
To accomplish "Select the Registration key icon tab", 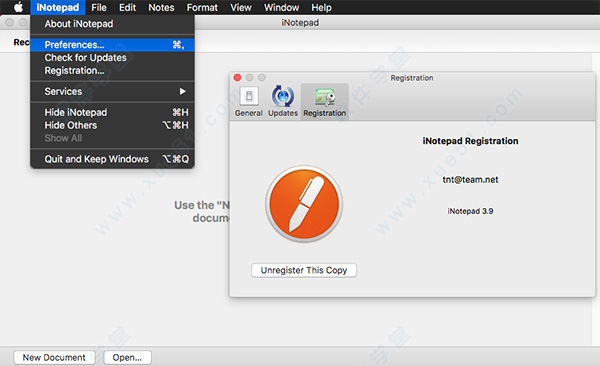I will 324,101.
